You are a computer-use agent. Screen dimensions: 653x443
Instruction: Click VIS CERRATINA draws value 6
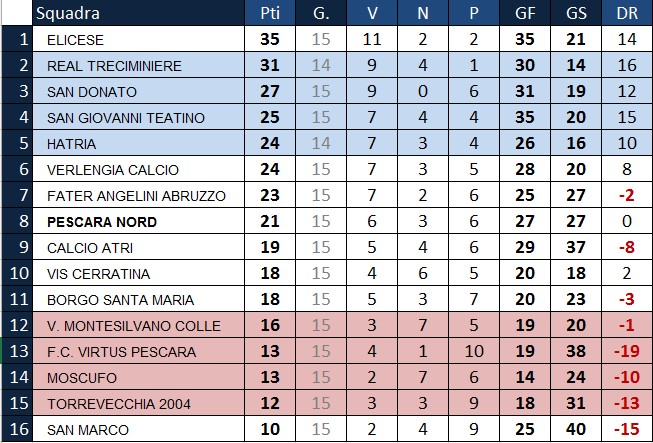coord(423,274)
